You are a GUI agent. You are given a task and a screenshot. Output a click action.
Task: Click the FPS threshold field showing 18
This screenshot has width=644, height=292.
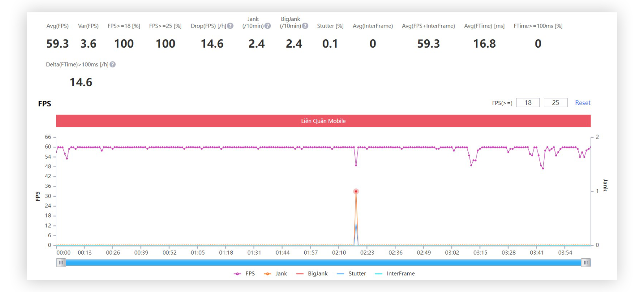(528, 103)
